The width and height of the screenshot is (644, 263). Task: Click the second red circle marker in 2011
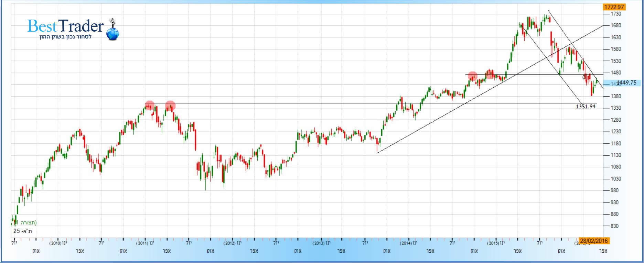pyautogui.click(x=170, y=106)
